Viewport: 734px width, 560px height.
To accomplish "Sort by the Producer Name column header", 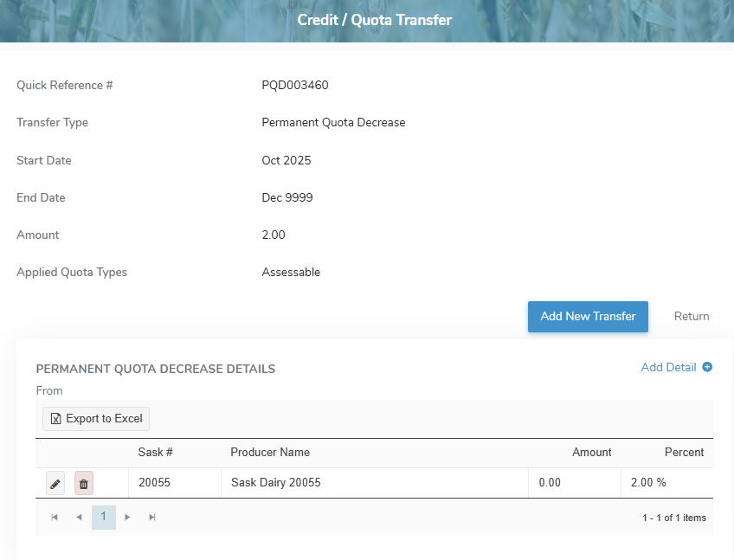I will tap(270, 453).
